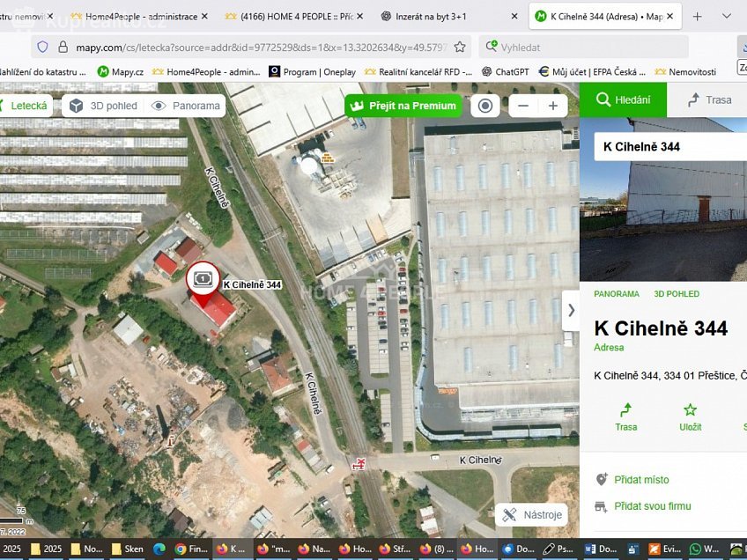
Task: Click the Uložit star icon to save place
Action: (x=690, y=409)
